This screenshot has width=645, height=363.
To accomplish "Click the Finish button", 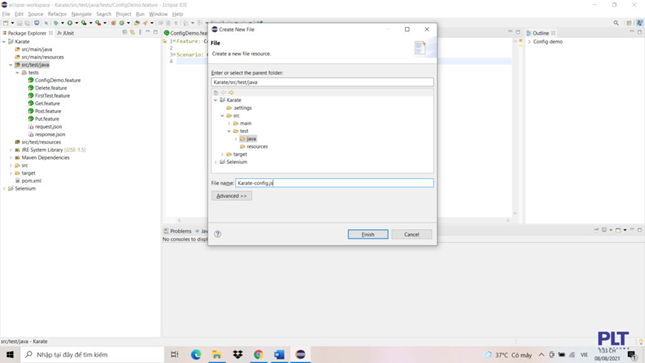I will [x=368, y=234].
